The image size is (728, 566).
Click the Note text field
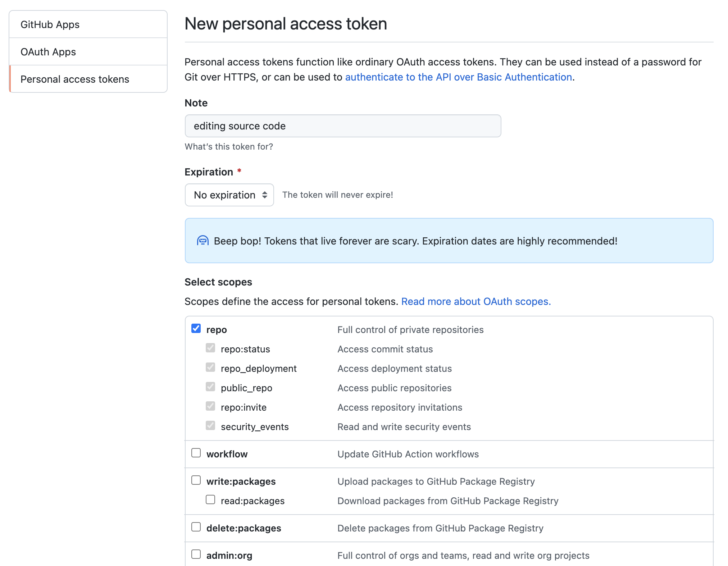[x=343, y=126]
